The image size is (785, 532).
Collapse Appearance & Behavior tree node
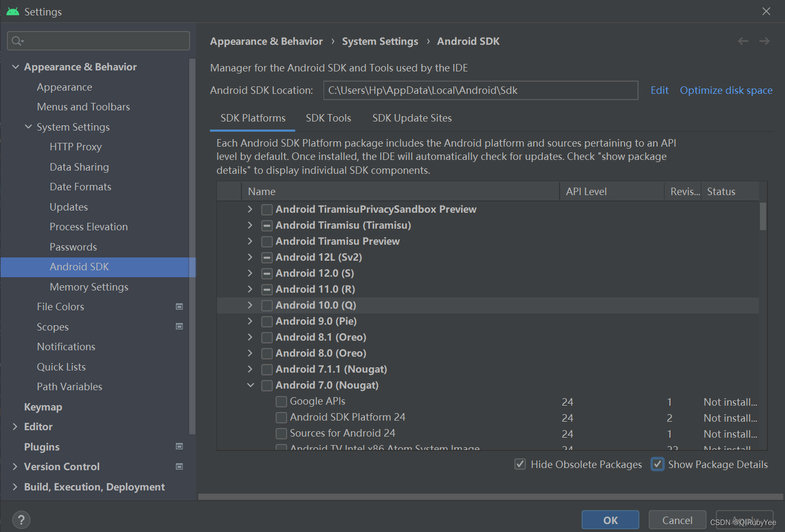(15, 67)
